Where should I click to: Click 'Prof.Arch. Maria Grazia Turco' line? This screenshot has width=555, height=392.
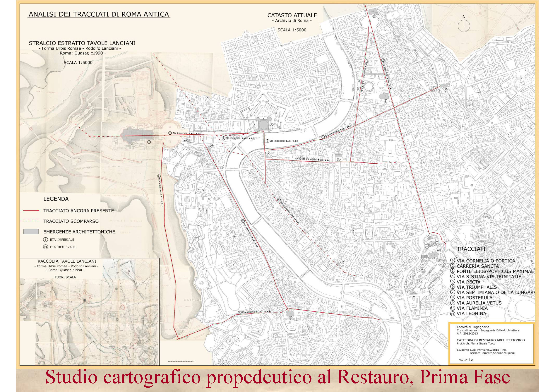pyautogui.click(x=476, y=343)
